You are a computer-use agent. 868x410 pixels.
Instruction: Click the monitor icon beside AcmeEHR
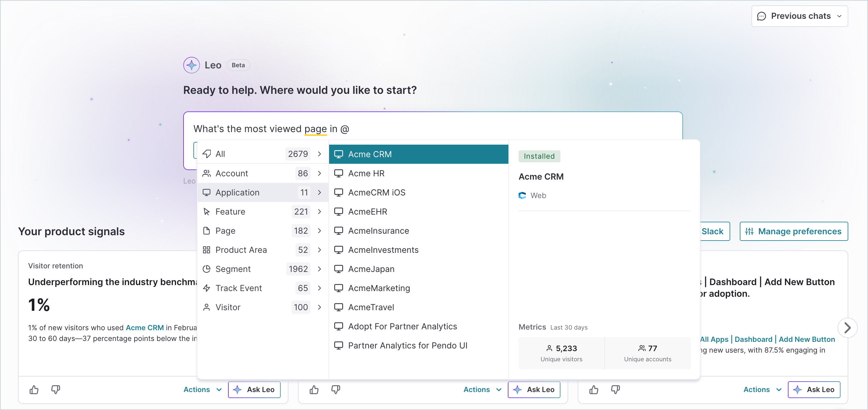338,212
